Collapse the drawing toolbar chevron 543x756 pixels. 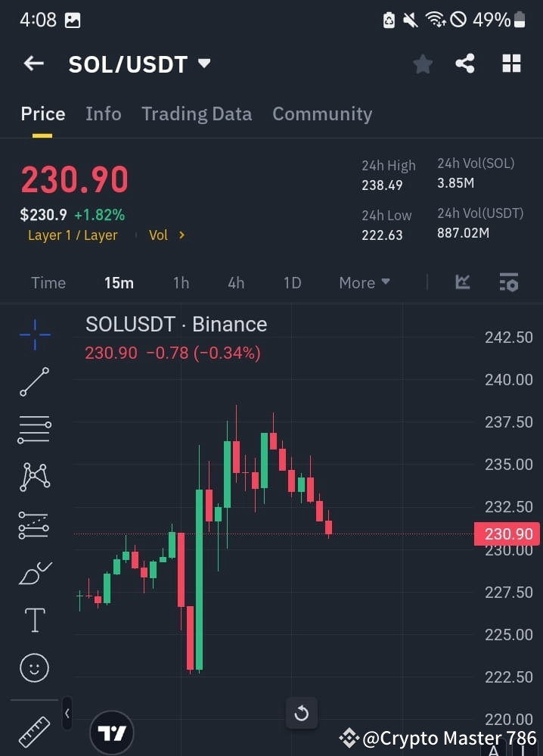67,713
